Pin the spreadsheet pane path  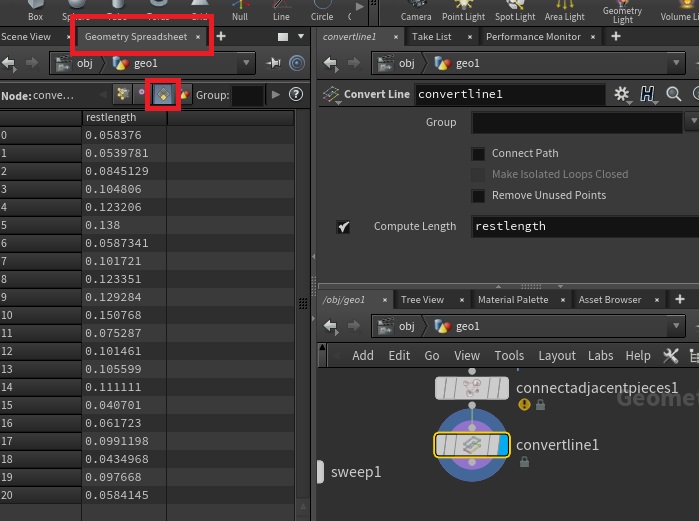click(x=273, y=63)
